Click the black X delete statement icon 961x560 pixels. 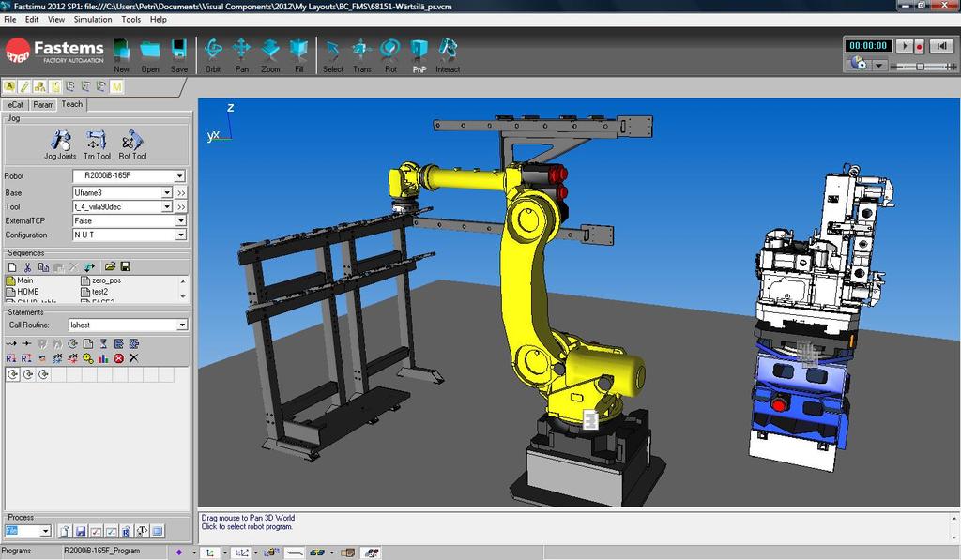133,358
